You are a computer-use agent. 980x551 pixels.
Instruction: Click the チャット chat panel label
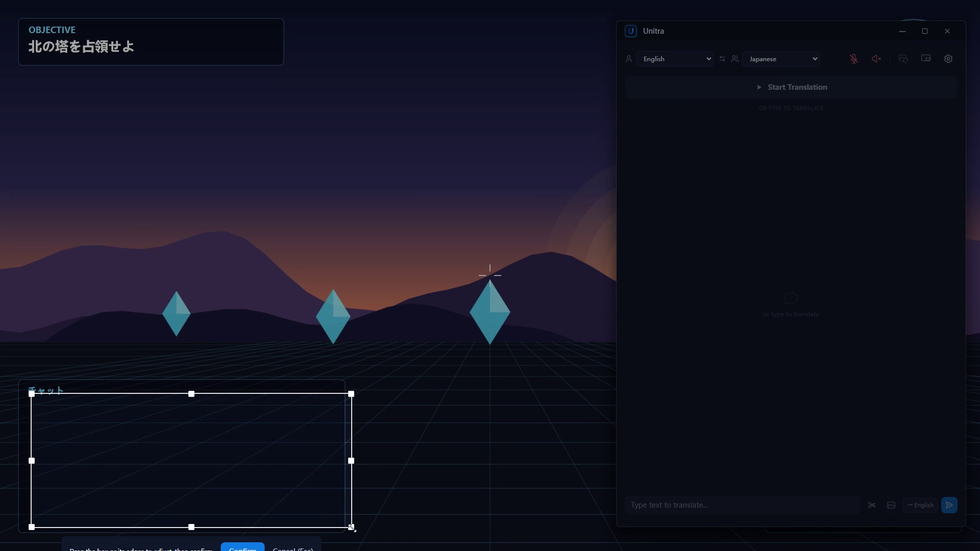tap(46, 390)
